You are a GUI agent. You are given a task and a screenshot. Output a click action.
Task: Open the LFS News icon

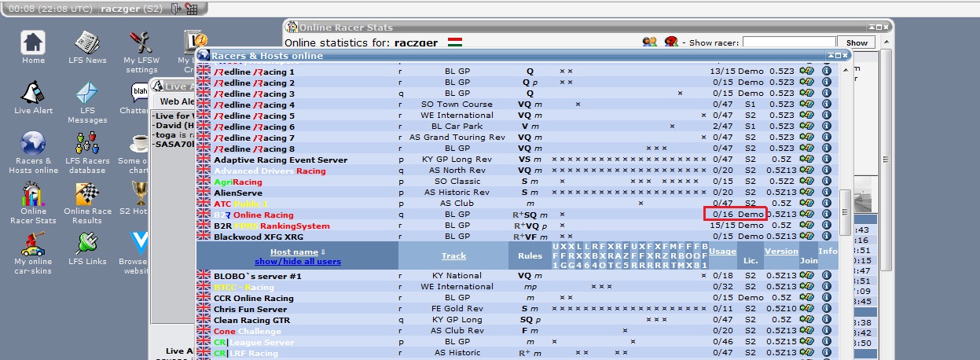[86, 42]
